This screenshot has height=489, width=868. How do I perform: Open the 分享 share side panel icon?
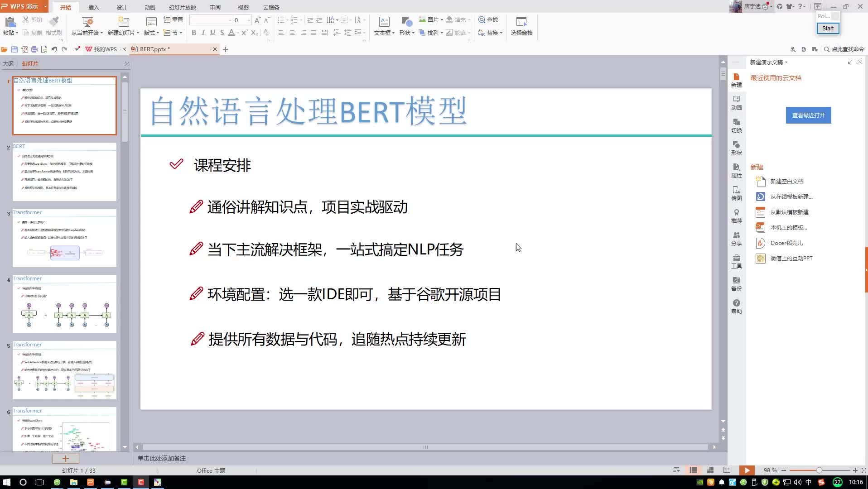coord(736,239)
